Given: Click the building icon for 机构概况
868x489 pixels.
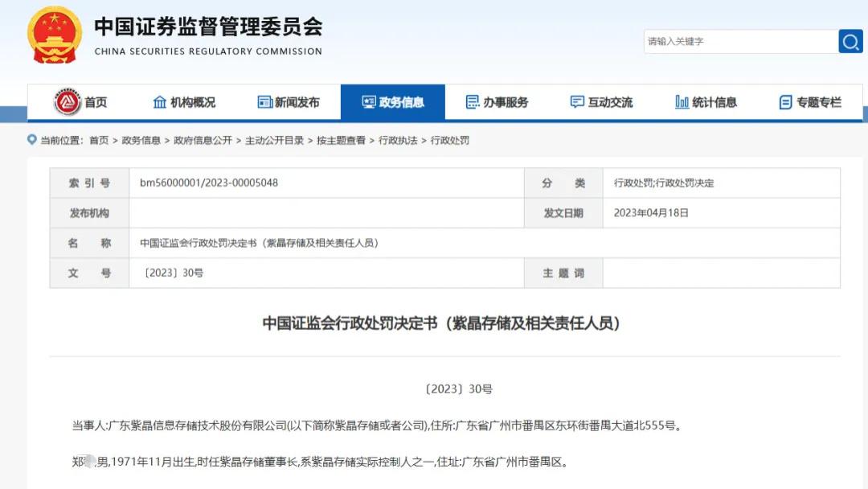Looking at the screenshot, I should (x=159, y=102).
